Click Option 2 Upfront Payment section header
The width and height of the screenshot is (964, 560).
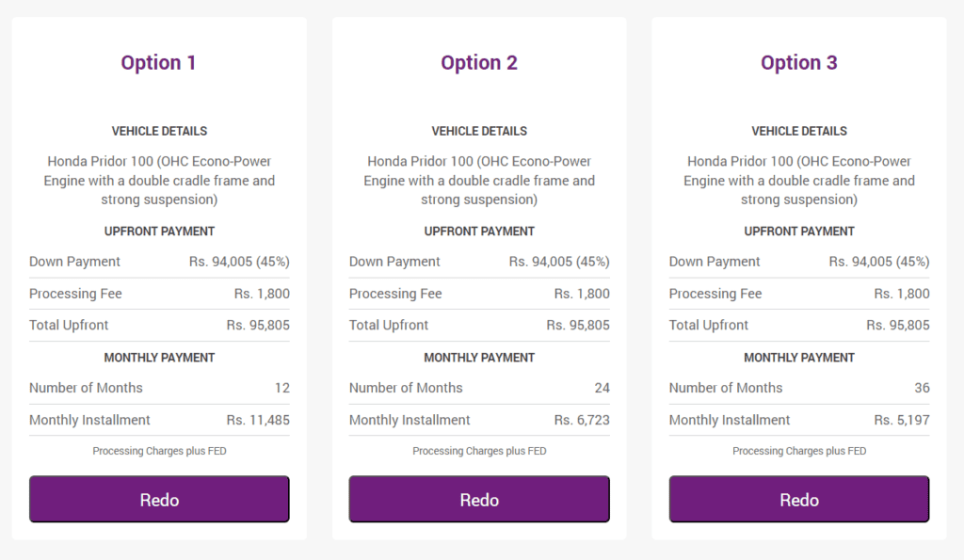point(479,232)
